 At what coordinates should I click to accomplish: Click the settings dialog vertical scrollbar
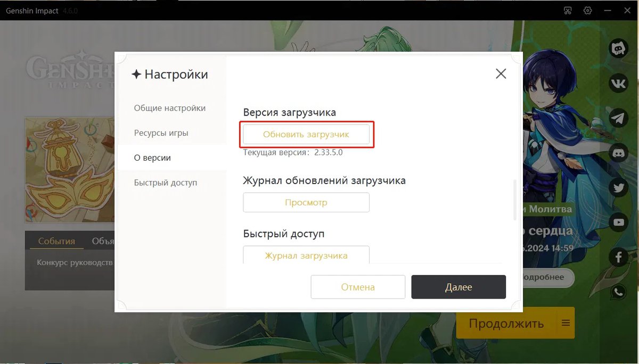click(x=514, y=200)
